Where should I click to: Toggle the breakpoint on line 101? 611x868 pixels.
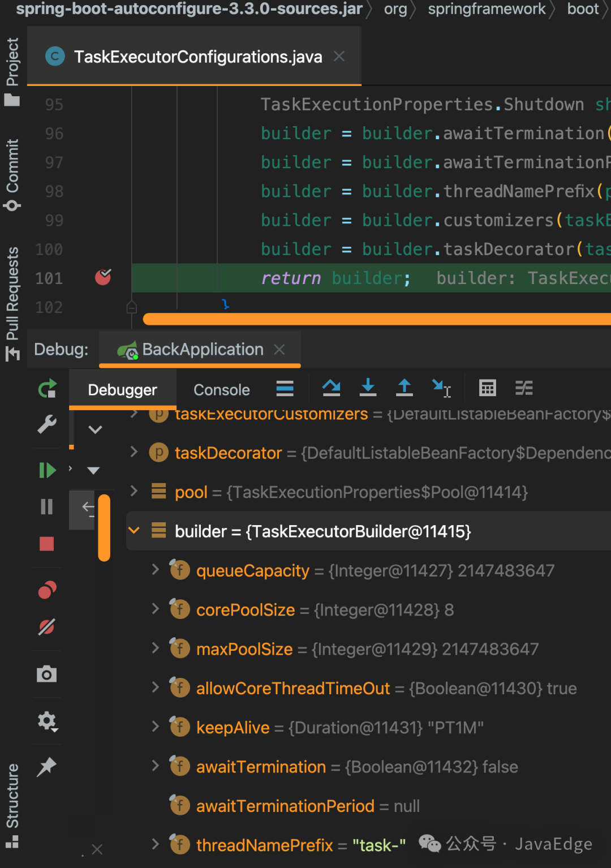tap(103, 277)
